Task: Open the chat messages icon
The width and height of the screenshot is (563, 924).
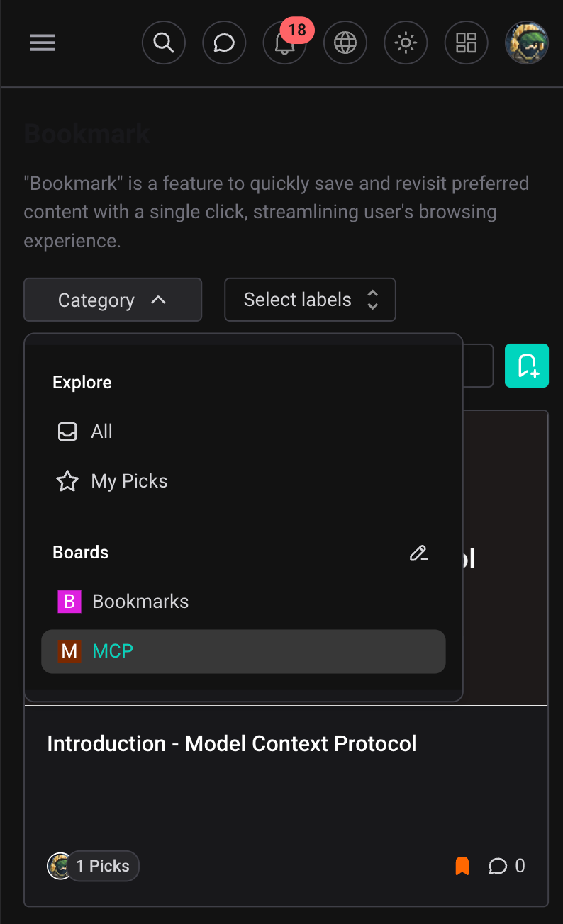Action: click(x=224, y=43)
